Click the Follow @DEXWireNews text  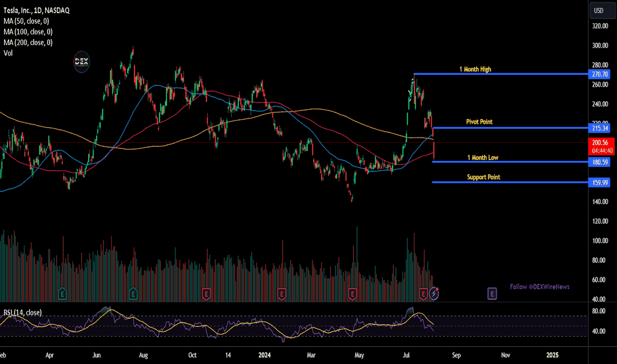point(540,287)
